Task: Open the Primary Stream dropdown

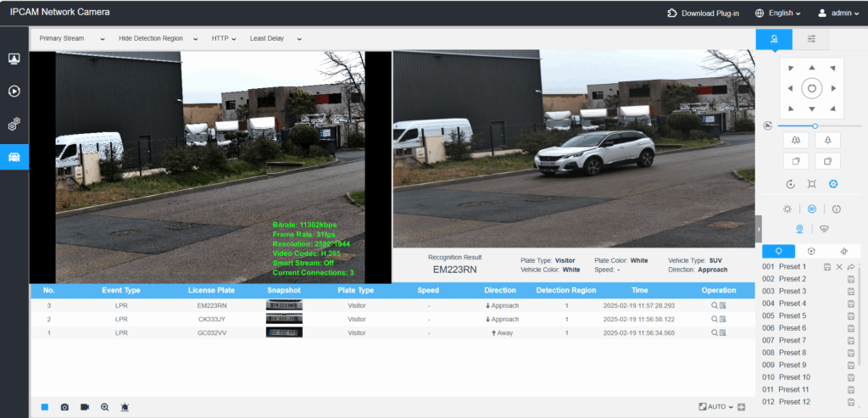Action: pos(72,38)
